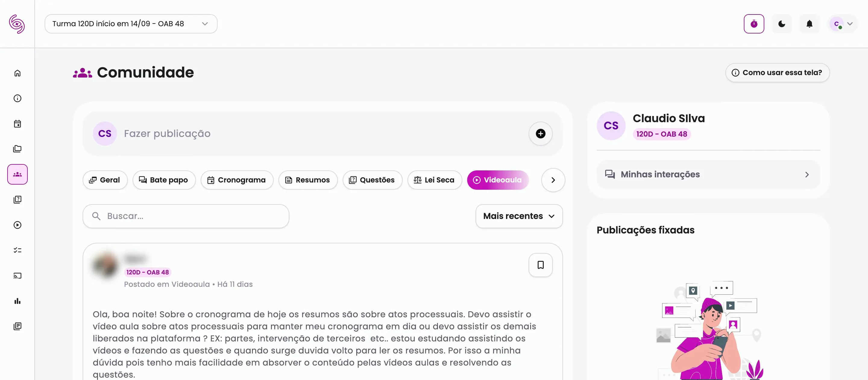The width and height of the screenshot is (868, 380).
Task: Click the Buscar search field
Action: click(x=186, y=216)
